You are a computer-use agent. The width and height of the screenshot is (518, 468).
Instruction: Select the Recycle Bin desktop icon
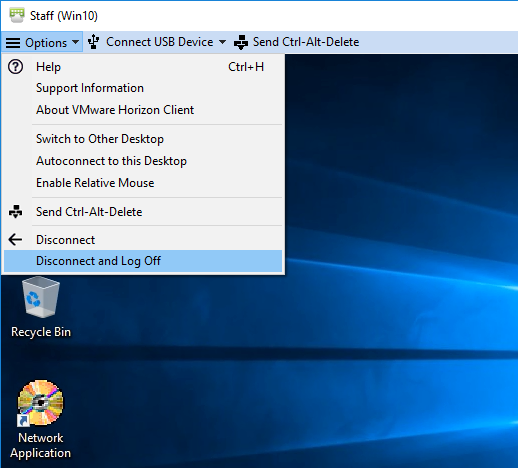(41, 297)
